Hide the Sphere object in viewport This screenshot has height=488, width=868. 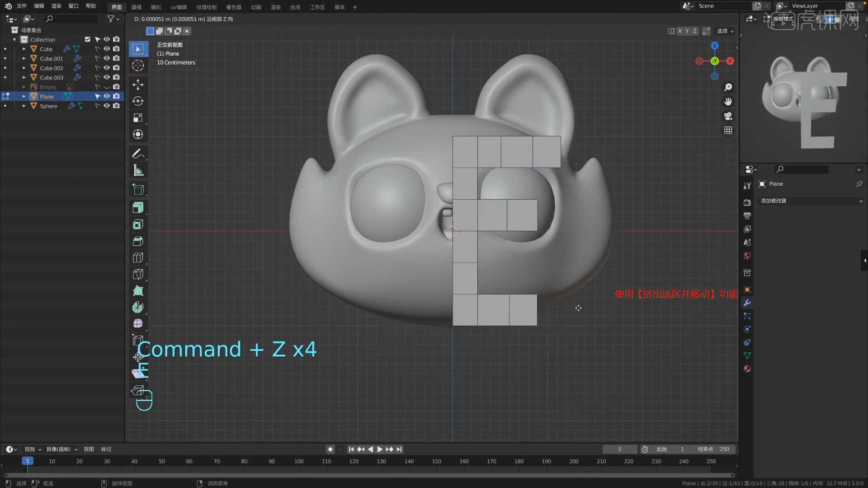107,106
